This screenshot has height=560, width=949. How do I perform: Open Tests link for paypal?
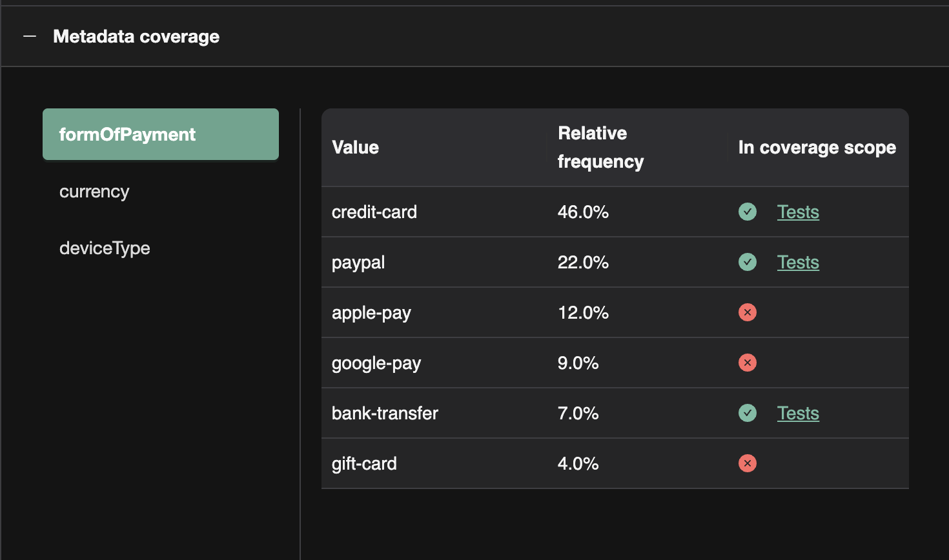click(798, 262)
